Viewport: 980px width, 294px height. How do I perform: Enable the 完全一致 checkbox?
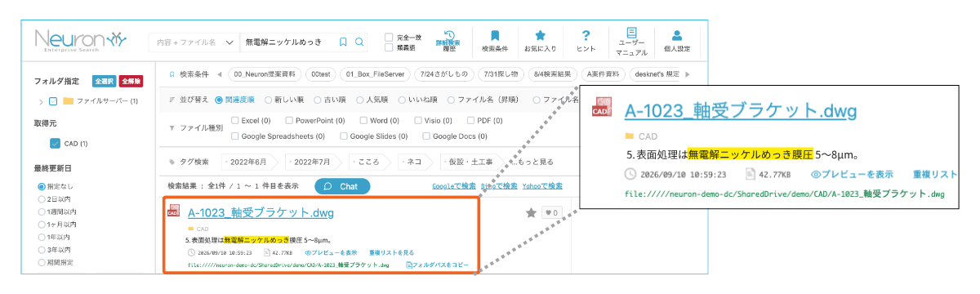pyautogui.click(x=389, y=38)
